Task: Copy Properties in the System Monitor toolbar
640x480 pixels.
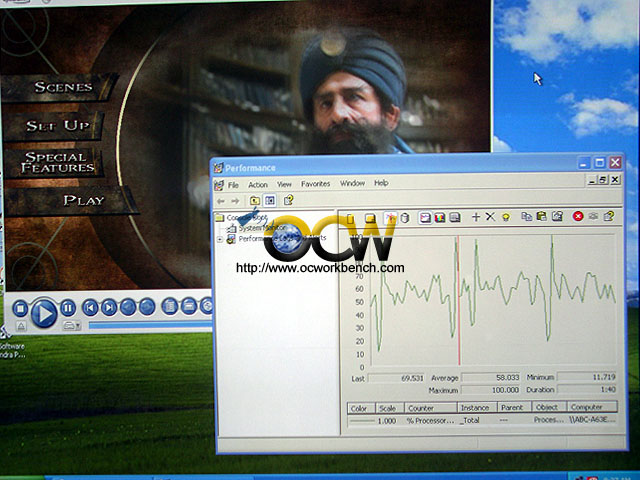Action: point(527,216)
